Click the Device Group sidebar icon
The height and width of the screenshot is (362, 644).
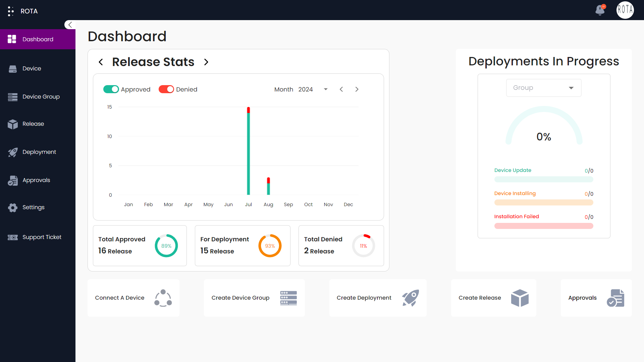[12, 96]
